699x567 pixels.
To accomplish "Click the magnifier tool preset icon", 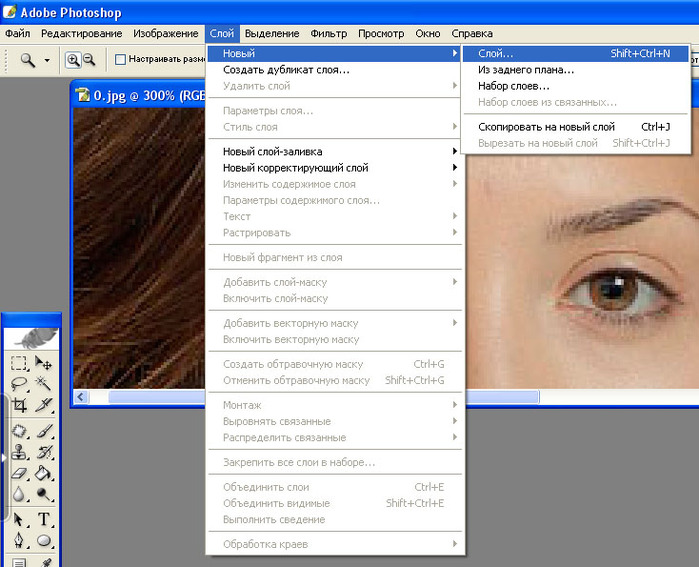I will click(x=28, y=60).
